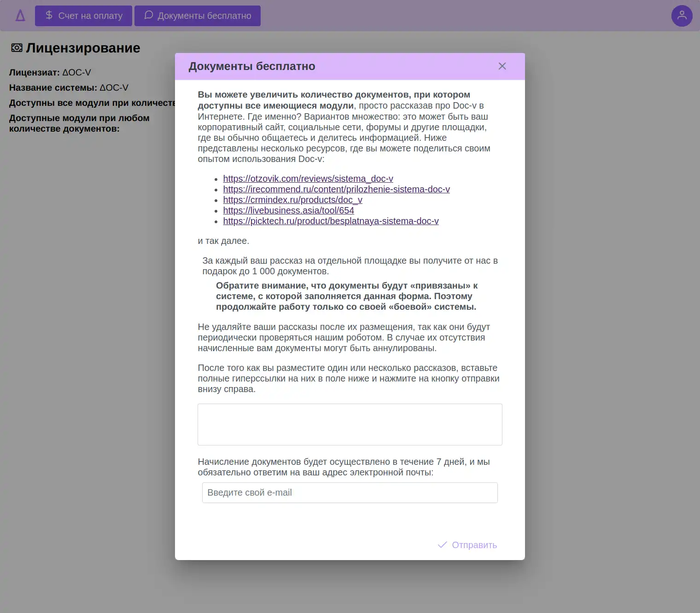Click the 'и так далее.' text
Viewport: 700px width, 613px height.
click(x=223, y=241)
